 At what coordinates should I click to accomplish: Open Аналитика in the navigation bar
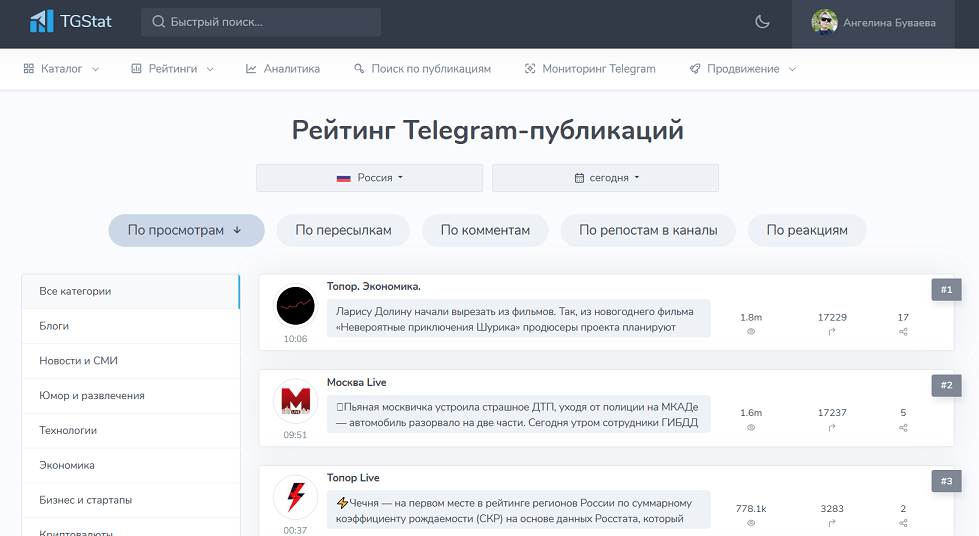pyautogui.click(x=283, y=69)
